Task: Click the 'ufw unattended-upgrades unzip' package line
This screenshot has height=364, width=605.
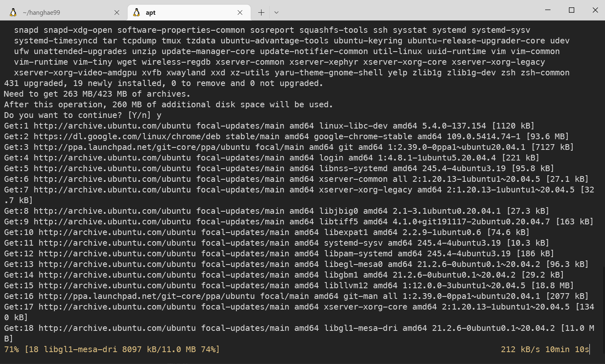Action: pyautogui.click(x=287, y=51)
